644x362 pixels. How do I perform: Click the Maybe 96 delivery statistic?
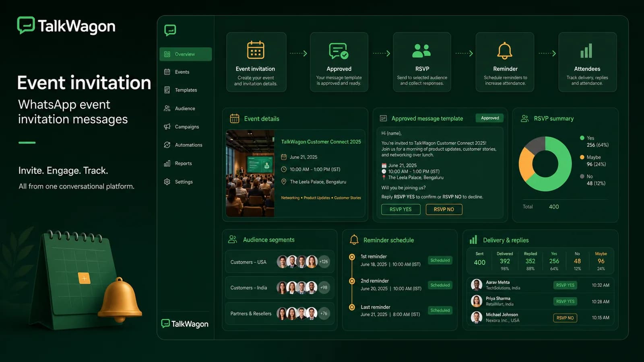point(601,261)
